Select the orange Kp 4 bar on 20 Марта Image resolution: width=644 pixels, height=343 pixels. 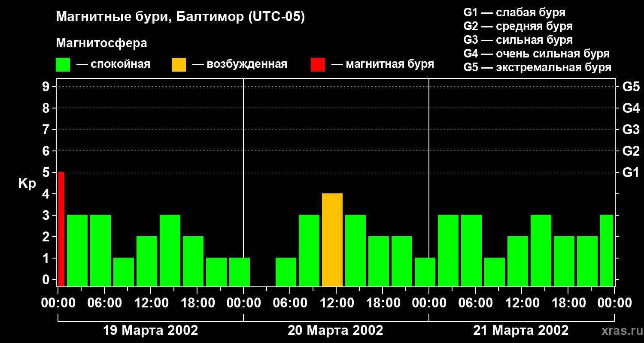pyautogui.click(x=332, y=240)
